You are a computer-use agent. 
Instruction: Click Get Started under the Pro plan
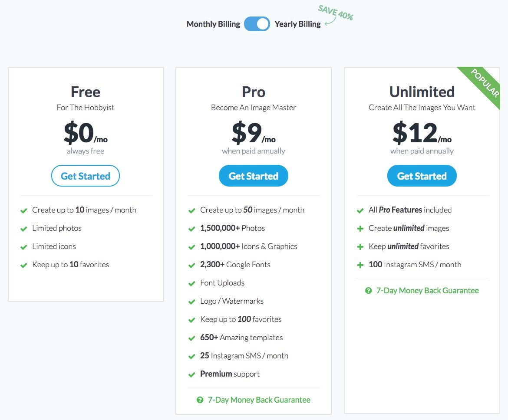(254, 176)
